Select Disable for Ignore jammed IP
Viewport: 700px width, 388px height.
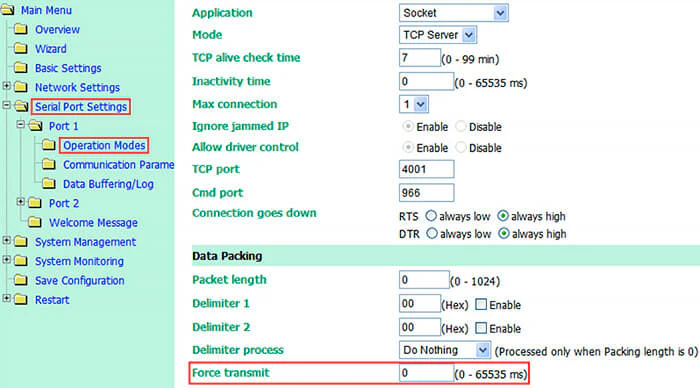click(x=461, y=126)
